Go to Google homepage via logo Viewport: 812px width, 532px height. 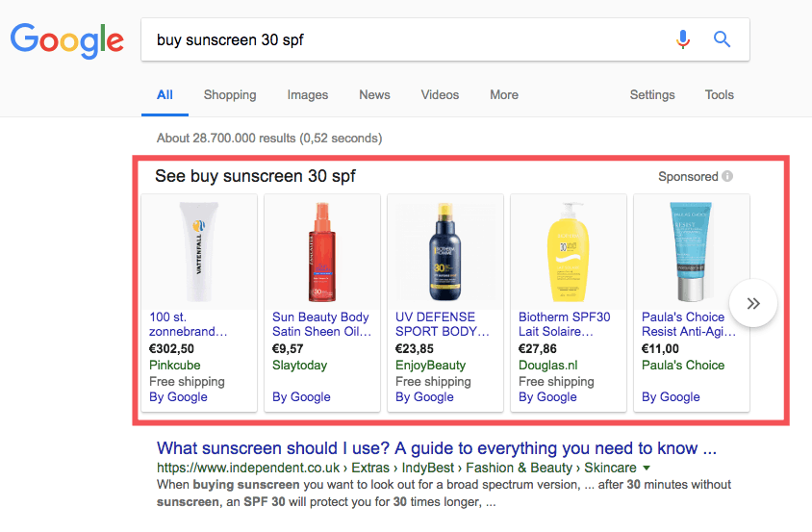coord(66,39)
